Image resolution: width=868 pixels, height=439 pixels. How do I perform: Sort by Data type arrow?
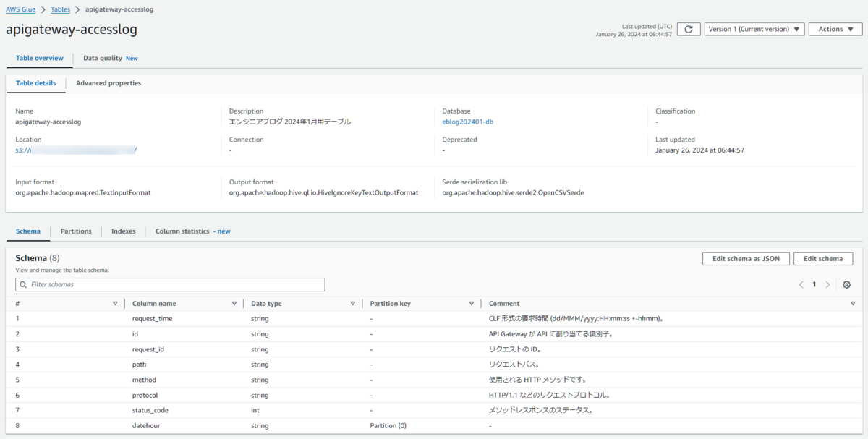[352, 304]
